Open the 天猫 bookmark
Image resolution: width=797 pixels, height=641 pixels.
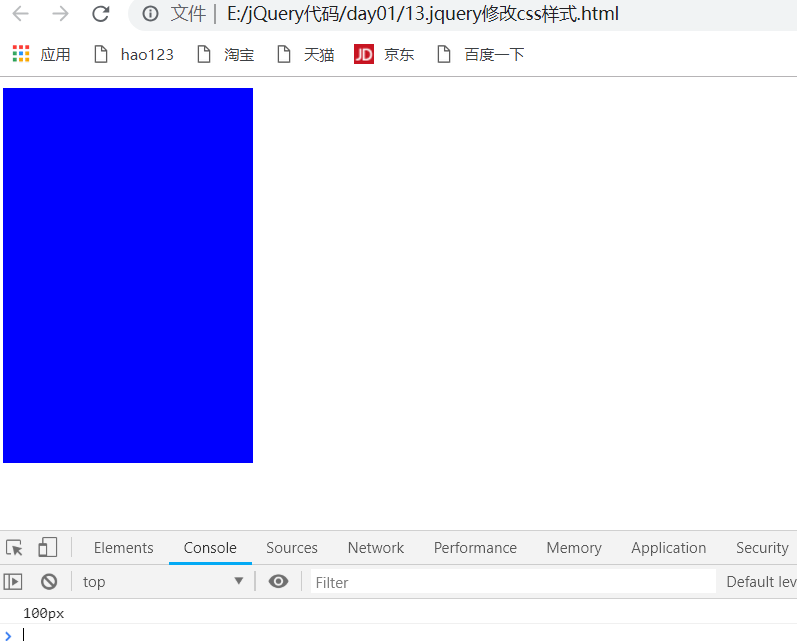click(305, 54)
